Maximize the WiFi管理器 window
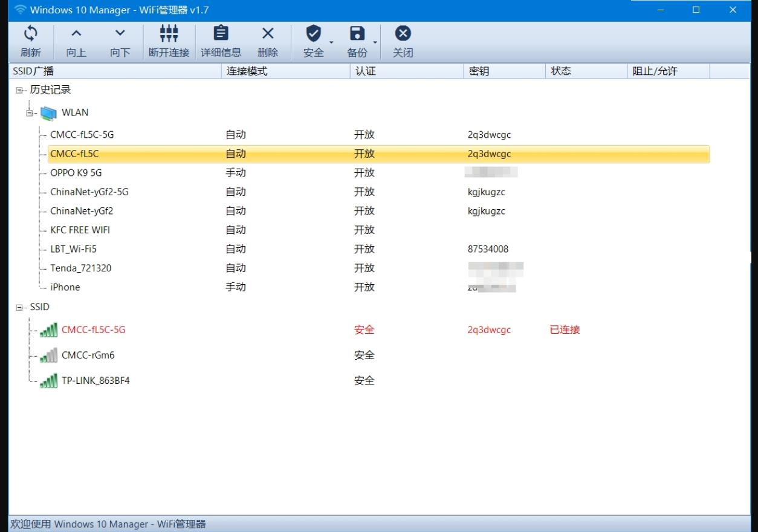The width and height of the screenshot is (758, 532). [696, 10]
